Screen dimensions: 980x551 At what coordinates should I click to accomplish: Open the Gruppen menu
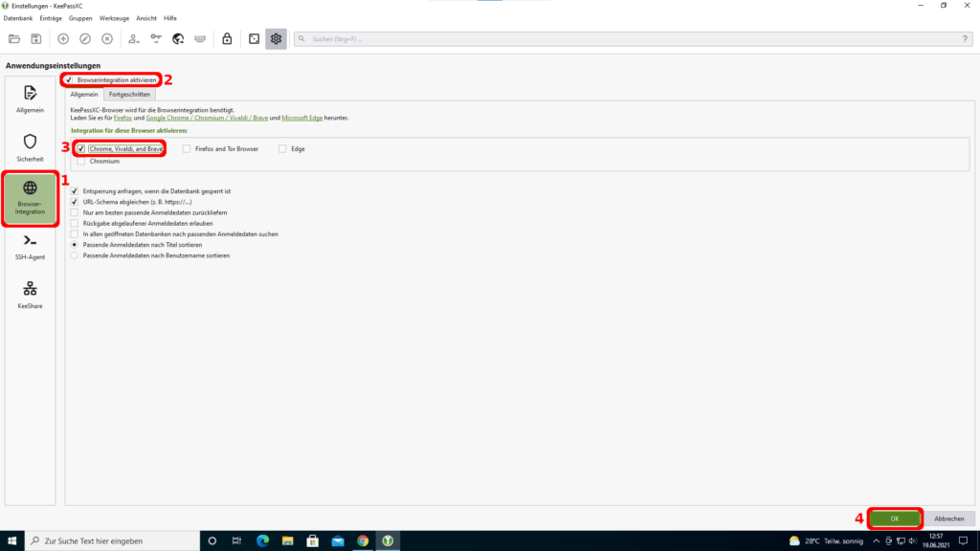pos(80,18)
